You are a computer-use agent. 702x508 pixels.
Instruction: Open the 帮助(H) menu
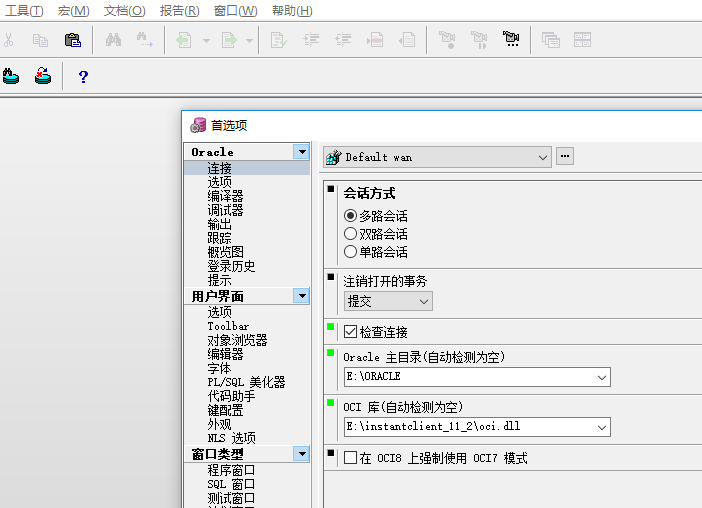(x=292, y=11)
